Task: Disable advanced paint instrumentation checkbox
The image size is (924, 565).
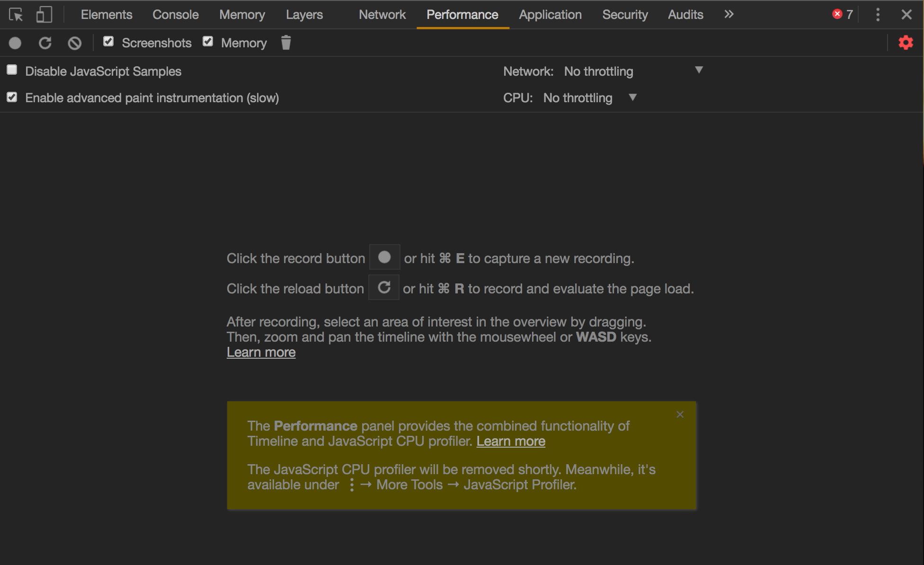Action: click(12, 97)
